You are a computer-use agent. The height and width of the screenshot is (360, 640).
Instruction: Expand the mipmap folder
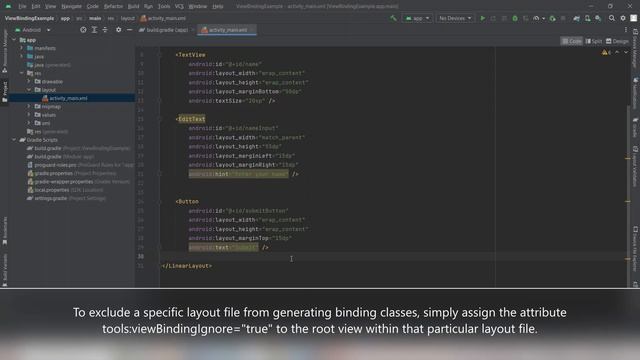[29, 107]
